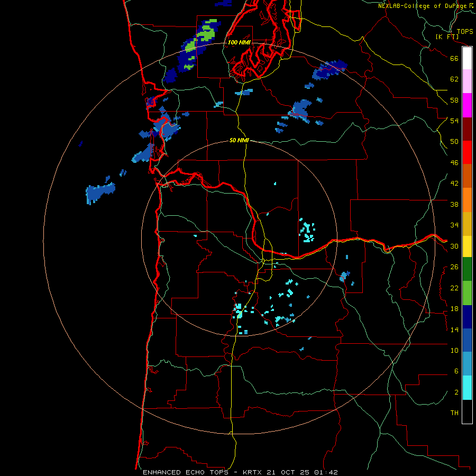The height and width of the screenshot is (476, 476).
Task: Click the 'ENHANCED ECHO TOPS' product title
Action: [186, 472]
